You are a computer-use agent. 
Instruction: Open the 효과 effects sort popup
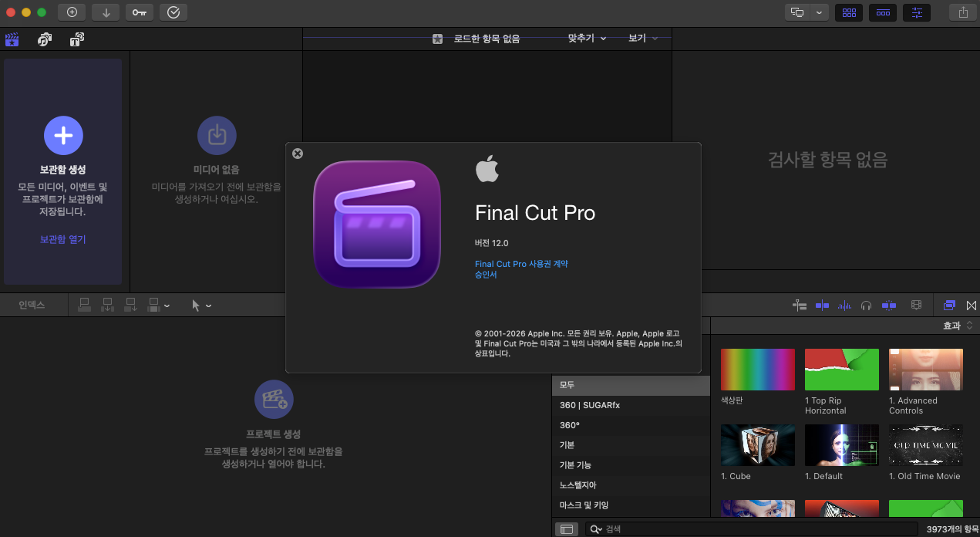point(958,326)
